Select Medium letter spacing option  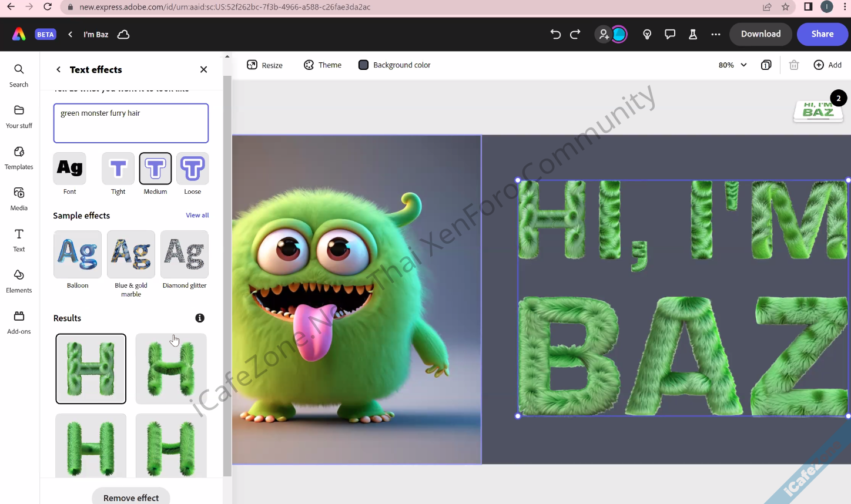[x=155, y=169]
